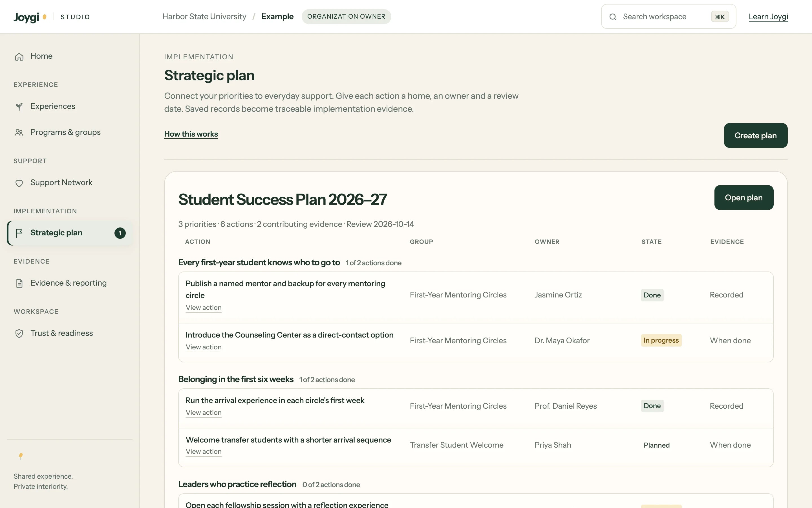Click the Belonging in the first six weeks heading
812x508 pixels.
235,379
